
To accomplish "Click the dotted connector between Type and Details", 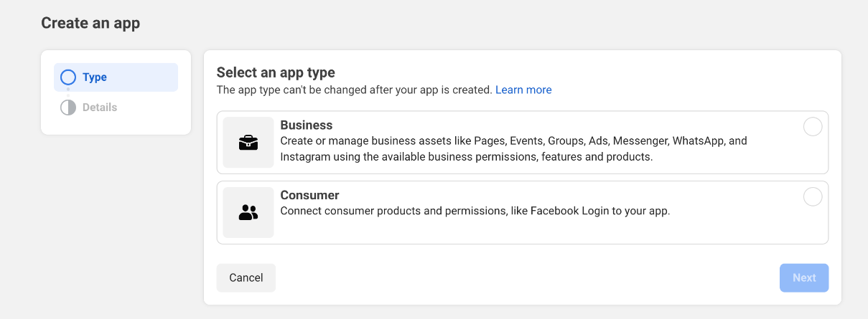I will pos(68,92).
